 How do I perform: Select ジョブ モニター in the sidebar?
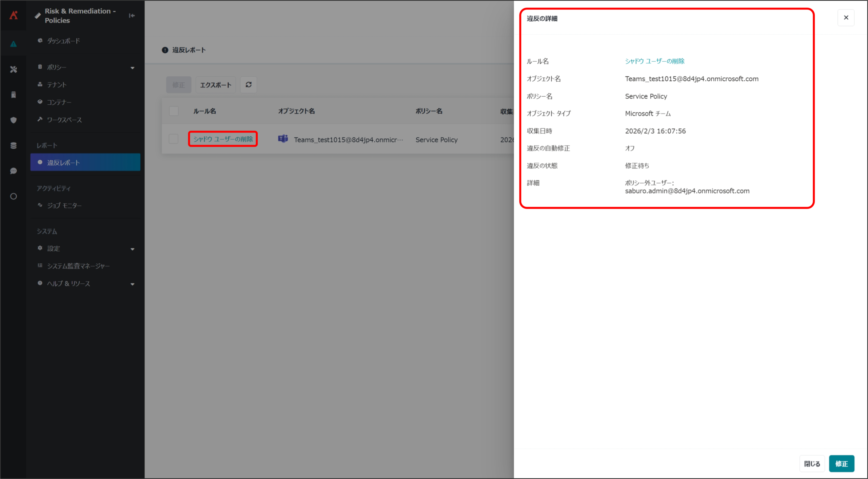[x=64, y=205]
